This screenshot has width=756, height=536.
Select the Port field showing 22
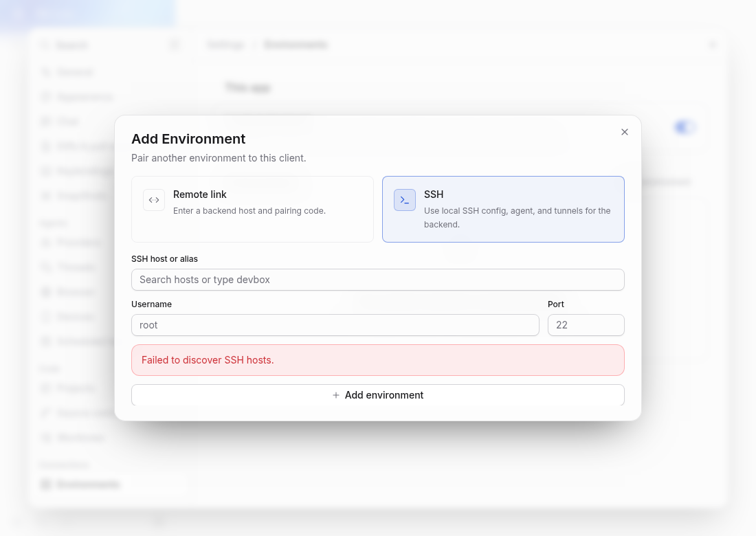(x=586, y=325)
